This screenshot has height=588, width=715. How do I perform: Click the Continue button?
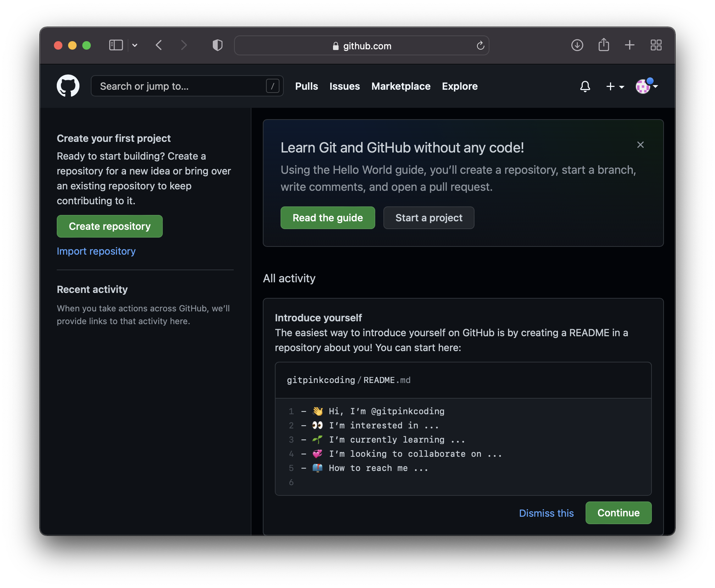pyautogui.click(x=619, y=513)
